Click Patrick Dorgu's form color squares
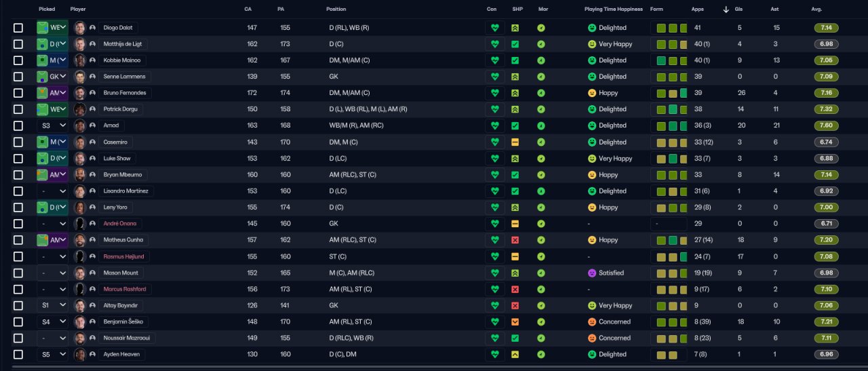 click(x=669, y=109)
